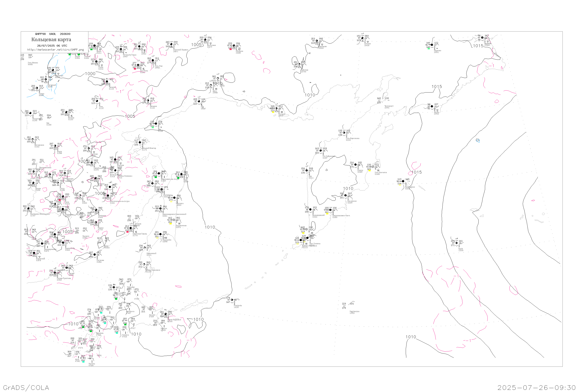The image size is (588, 392).
Task: Click the Апука station filled circle
Action: point(432,106)
